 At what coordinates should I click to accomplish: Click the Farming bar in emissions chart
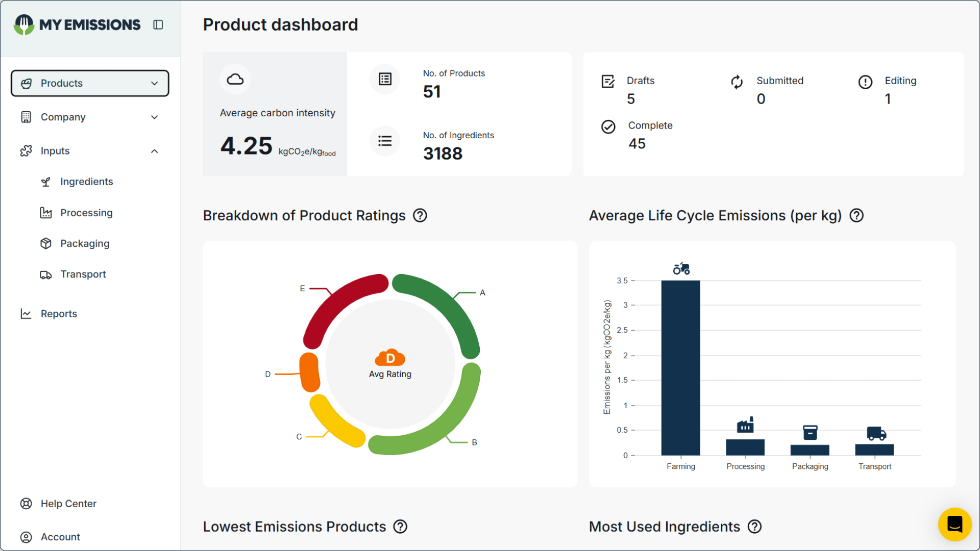click(x=680, y=367)
